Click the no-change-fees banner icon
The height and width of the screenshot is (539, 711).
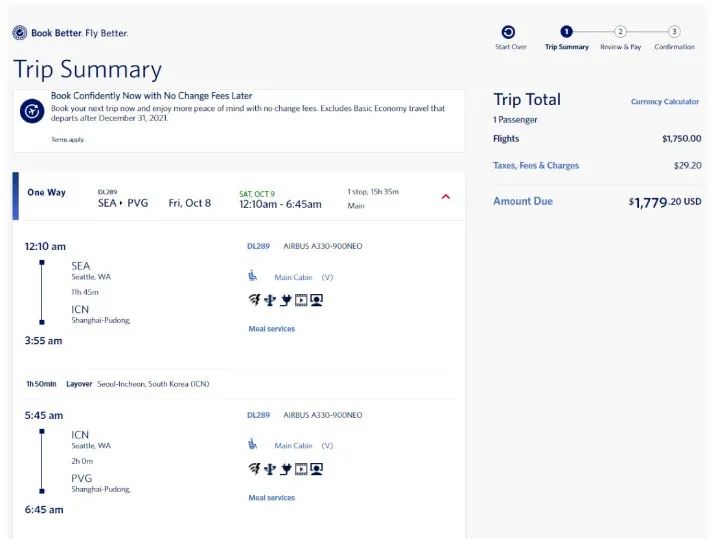(x=32, y=111)
